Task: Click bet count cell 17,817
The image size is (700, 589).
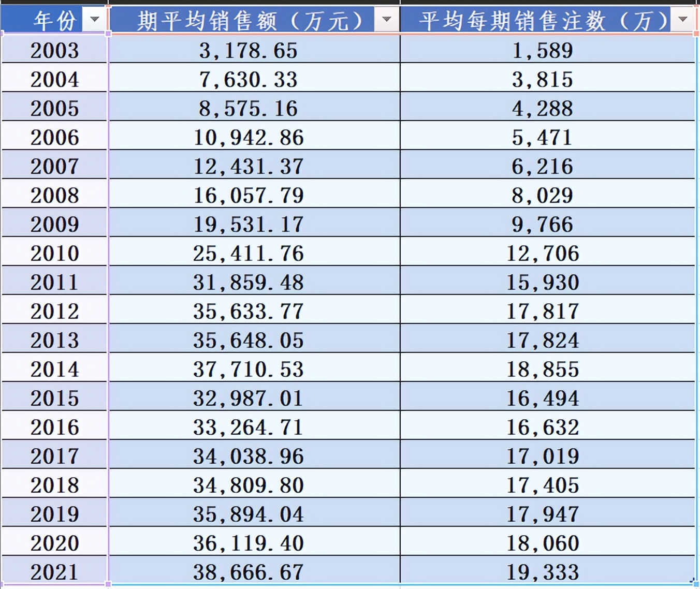Action: click(x=548, y=311)
